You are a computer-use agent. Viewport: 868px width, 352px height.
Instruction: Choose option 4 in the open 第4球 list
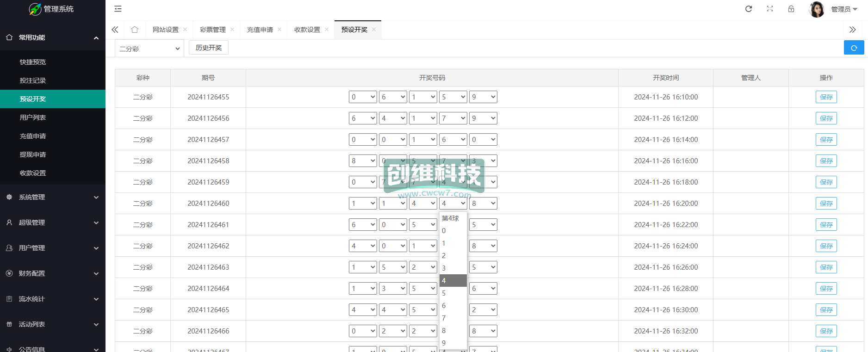[x=453, y=281]
